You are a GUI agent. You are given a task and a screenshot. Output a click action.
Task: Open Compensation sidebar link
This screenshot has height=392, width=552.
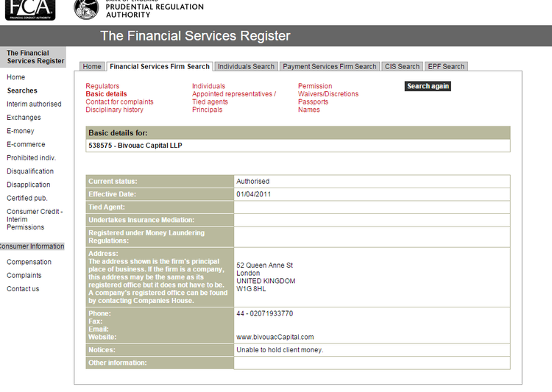tap(29, 262)
